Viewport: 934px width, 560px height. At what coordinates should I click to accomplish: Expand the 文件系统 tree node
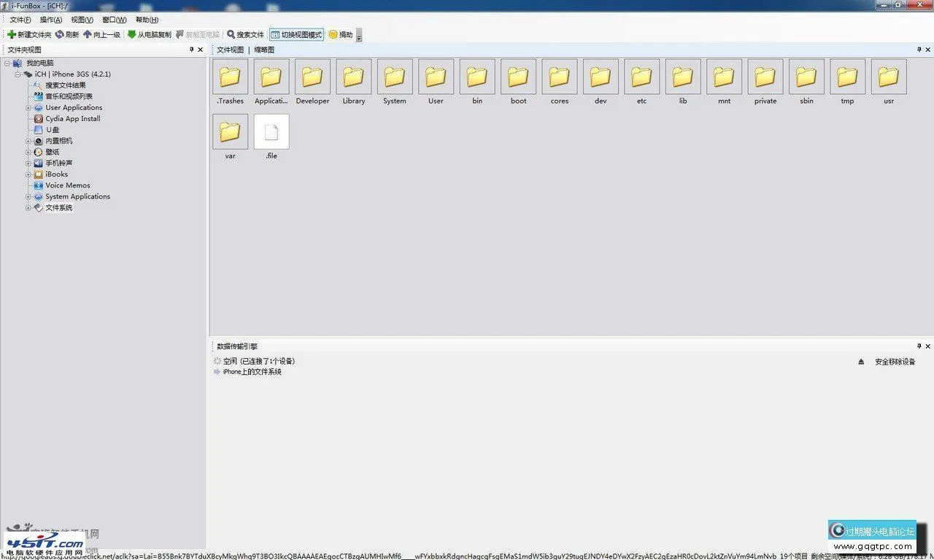click(28, 208)
